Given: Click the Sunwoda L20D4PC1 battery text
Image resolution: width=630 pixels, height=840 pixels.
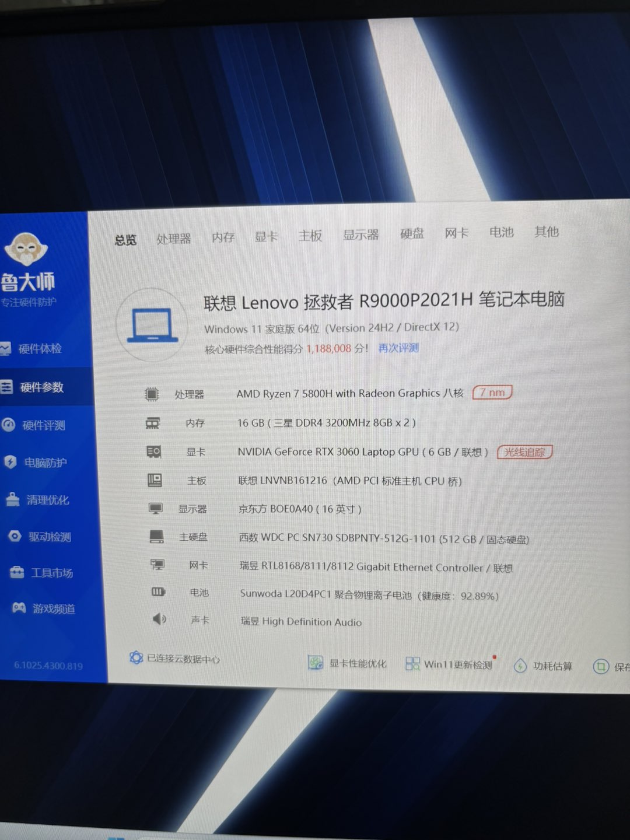Looking at the screenshot, I should (x=369, y=595).
